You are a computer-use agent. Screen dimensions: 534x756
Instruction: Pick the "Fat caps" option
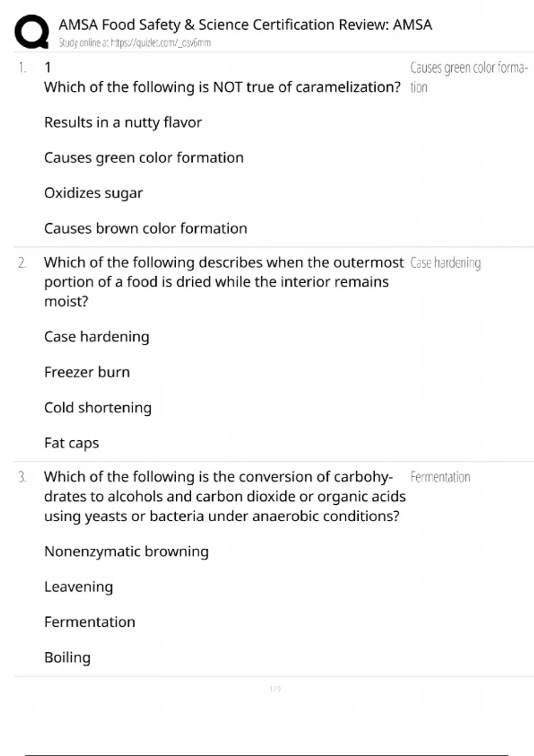[71, 443]
